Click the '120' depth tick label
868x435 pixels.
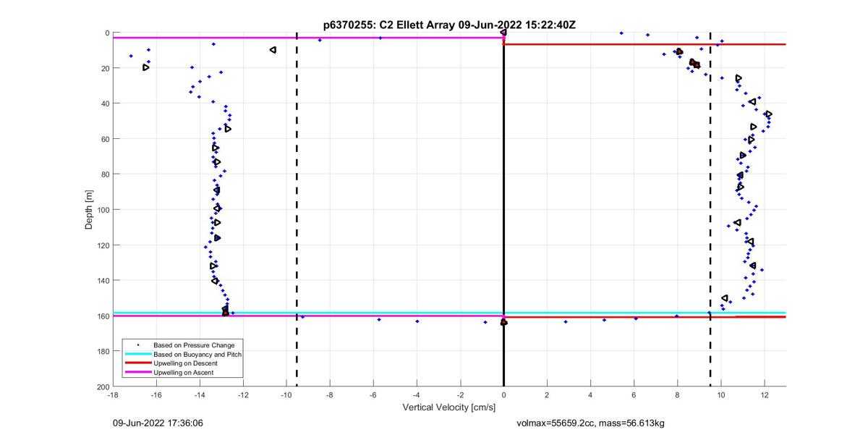coord(103,245)
